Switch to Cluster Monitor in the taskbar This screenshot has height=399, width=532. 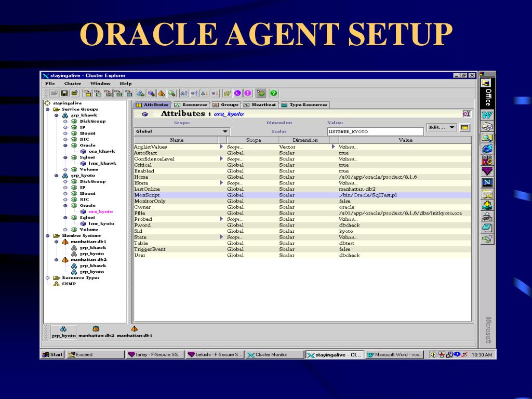[274, 354]
